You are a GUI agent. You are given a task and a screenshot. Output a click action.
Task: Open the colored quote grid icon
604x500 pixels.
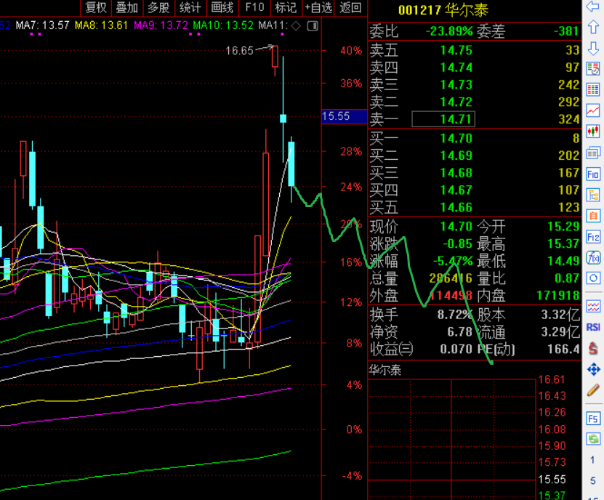click(x=593, y=90)
